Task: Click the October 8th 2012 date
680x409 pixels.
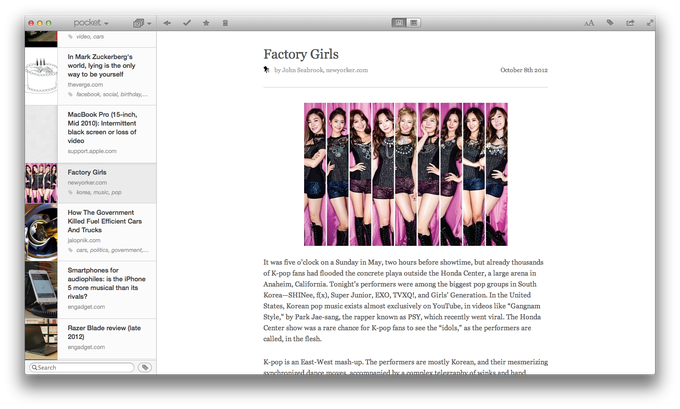Action: pyautogui.click(x=524, y=70)
